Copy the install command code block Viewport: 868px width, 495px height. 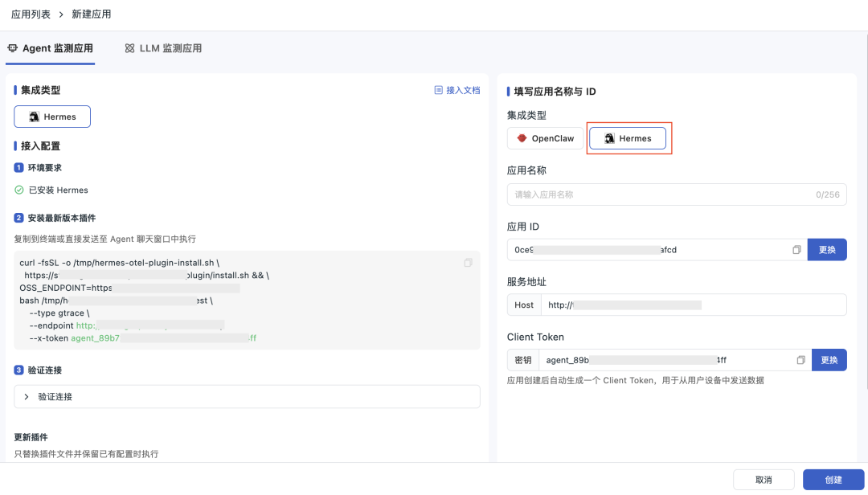pos(468,263)
